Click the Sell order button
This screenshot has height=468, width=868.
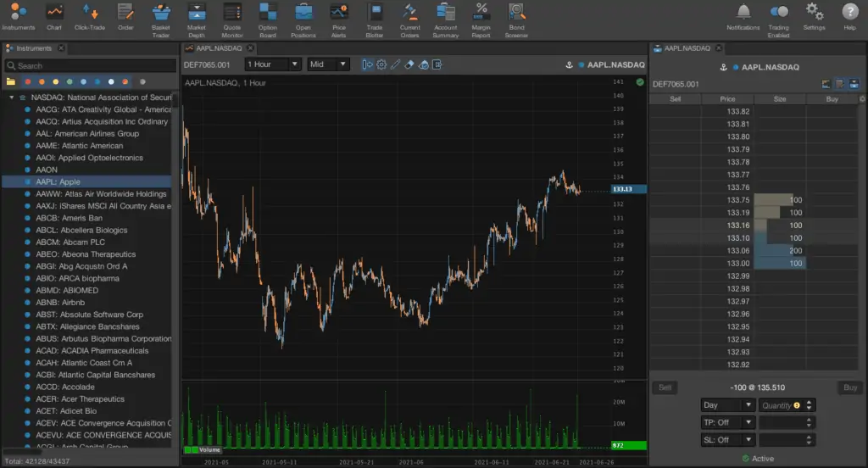(665, 387)
